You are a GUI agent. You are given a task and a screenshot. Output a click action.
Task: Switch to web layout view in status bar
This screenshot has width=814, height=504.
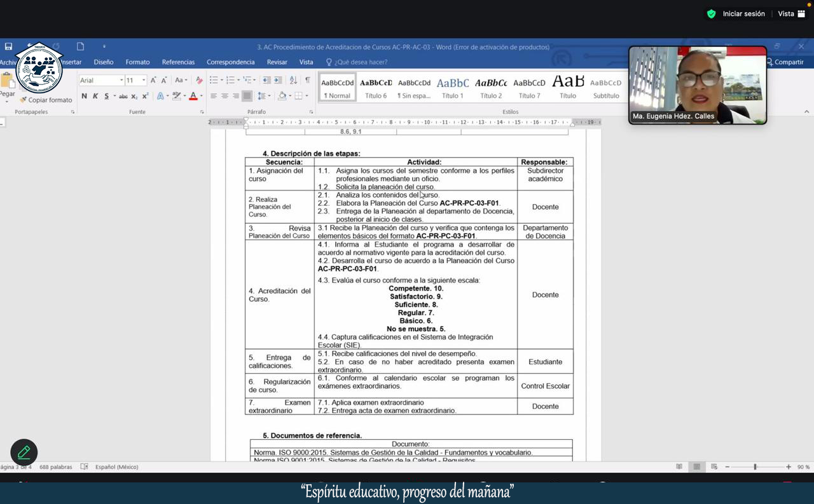click(x=714, y=467)
